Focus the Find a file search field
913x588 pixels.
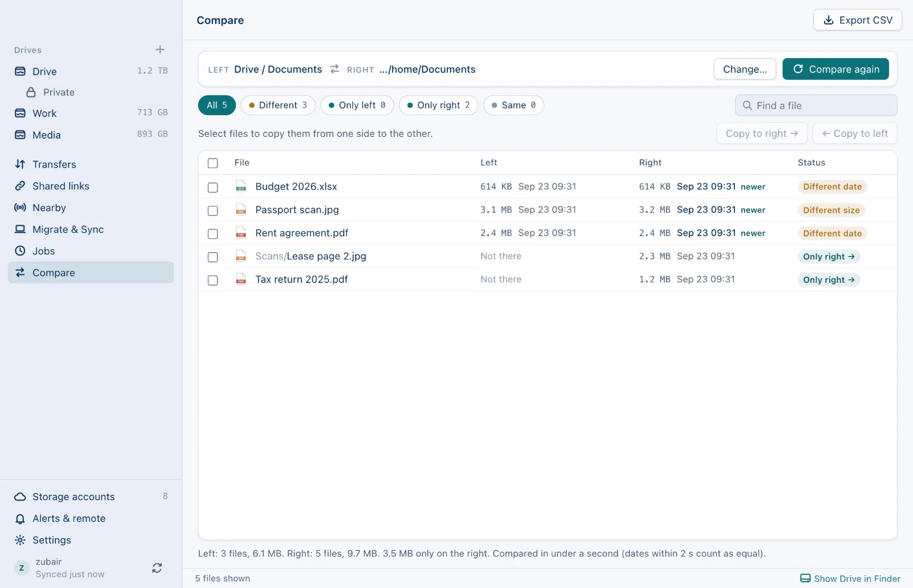pos(816,106)
